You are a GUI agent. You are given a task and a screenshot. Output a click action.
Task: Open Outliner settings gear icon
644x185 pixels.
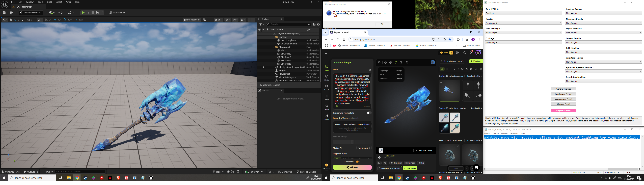pyautogui.click(x=318, y=24)
